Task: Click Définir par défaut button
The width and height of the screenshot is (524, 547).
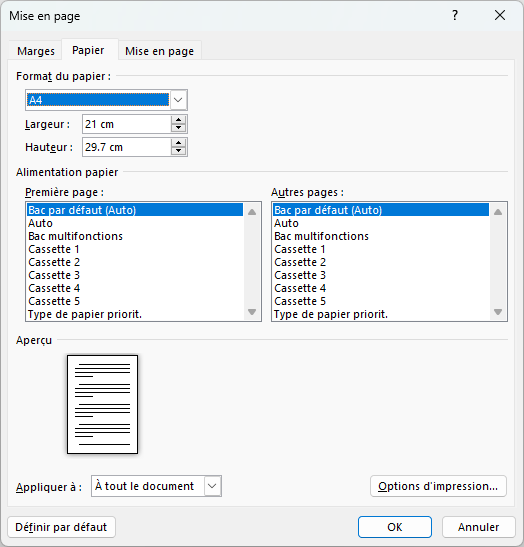Action: (x=61, y=527)
